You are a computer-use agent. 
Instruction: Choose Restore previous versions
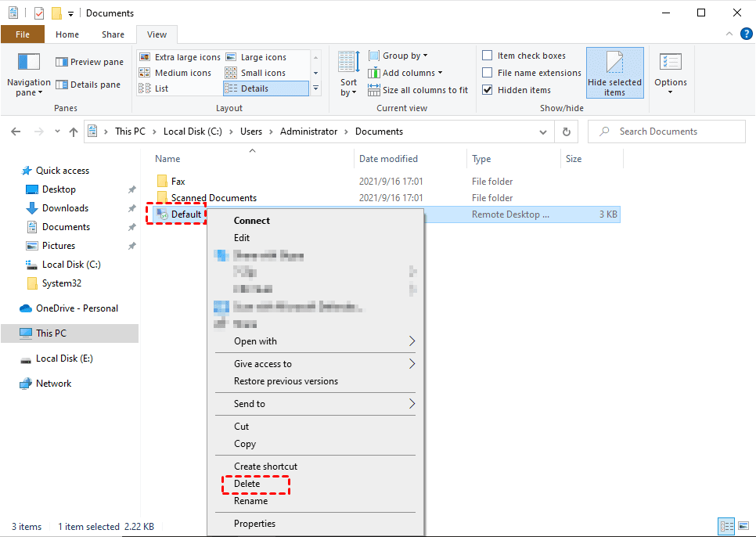pos(286,381)
